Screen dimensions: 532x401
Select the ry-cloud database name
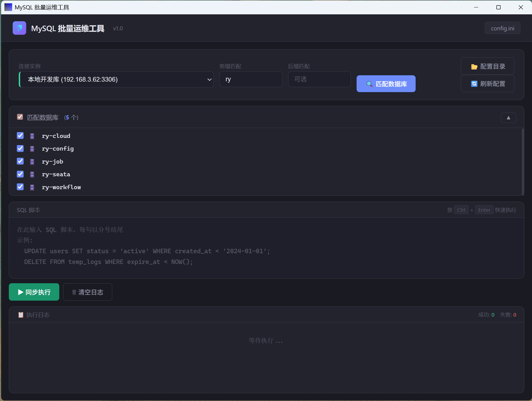[56, 136]
